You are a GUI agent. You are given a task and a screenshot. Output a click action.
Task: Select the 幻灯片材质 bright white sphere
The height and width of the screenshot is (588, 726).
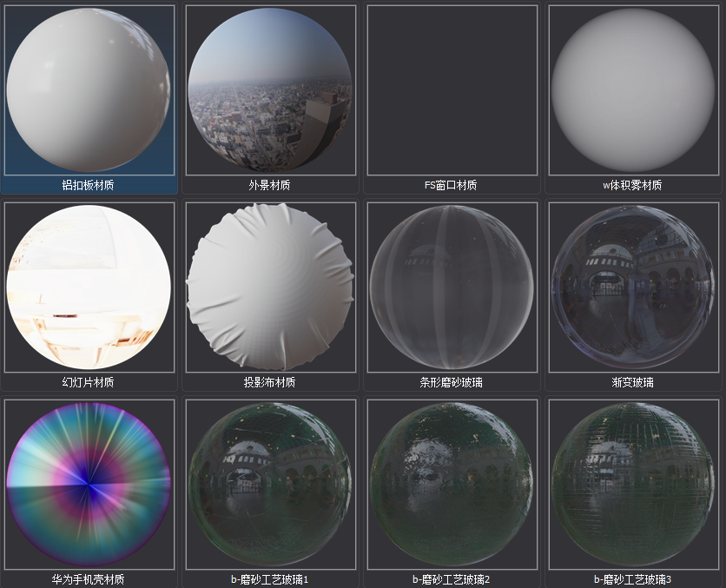[x=89, y=287]
